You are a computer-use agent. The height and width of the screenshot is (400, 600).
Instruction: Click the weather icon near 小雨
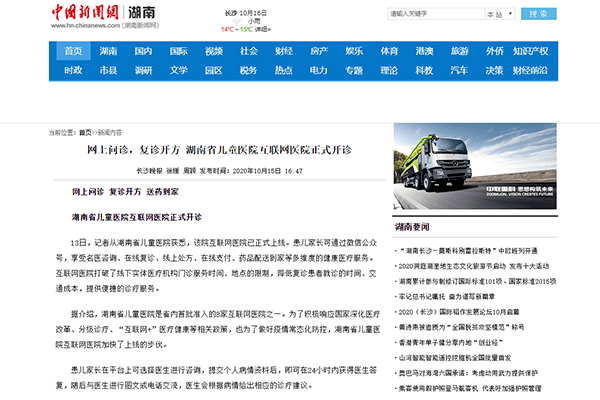tap(237, 22)
